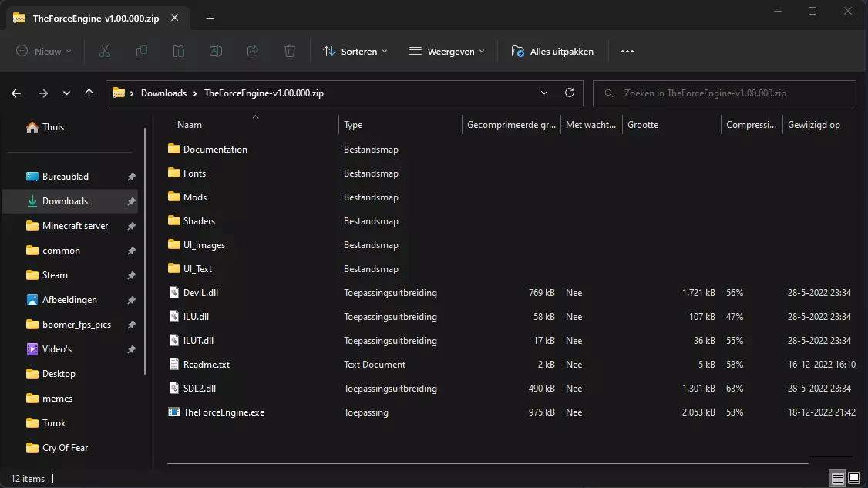Click the Share icon in toolbar
Viewport: 868px width, 488px height.
click(x=253, y=51)
